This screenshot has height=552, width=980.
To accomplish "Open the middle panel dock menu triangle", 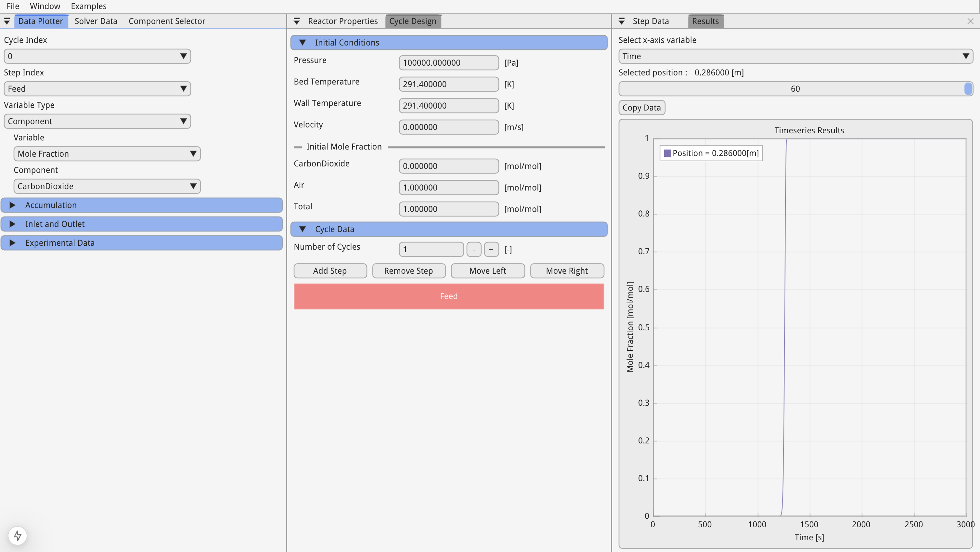I will pyautogui.click(x=297, y=21).
